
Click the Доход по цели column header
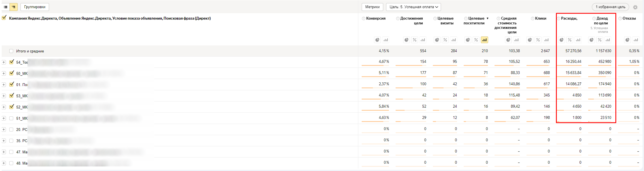(x=601, y=21)
